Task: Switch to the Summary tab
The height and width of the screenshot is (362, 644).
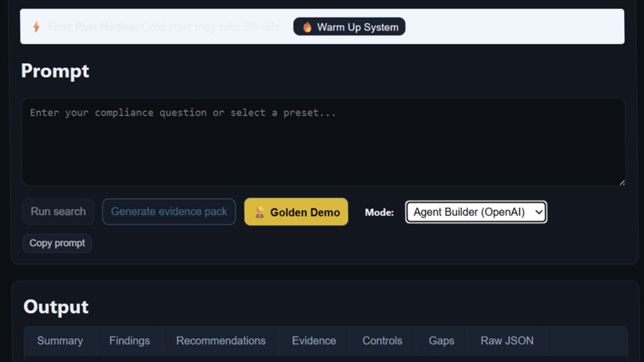Action: [x=60, y=340]
